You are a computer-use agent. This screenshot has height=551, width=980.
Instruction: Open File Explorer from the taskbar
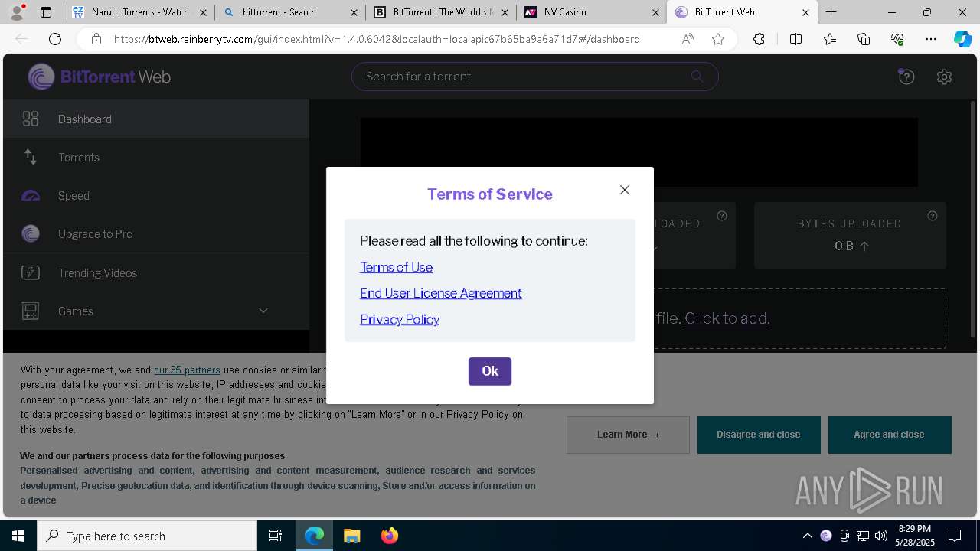coord(351,536)
